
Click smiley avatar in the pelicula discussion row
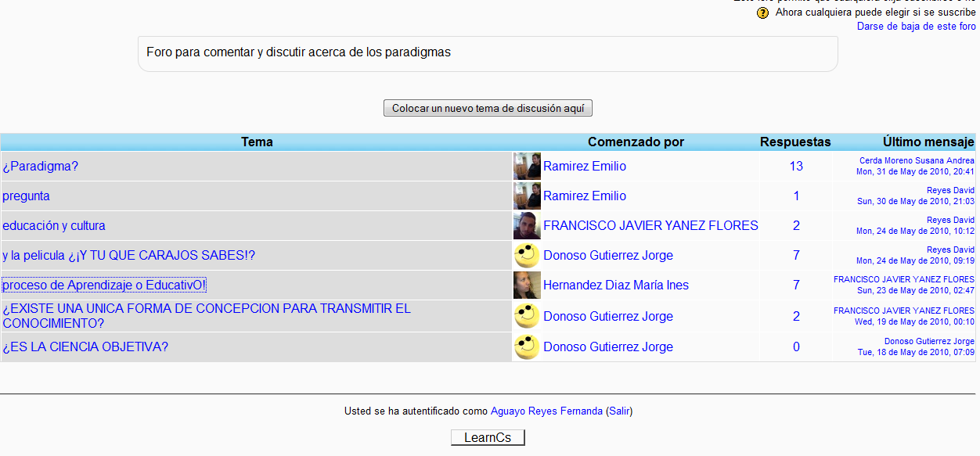pyautogui.click(x=527, y=256)
